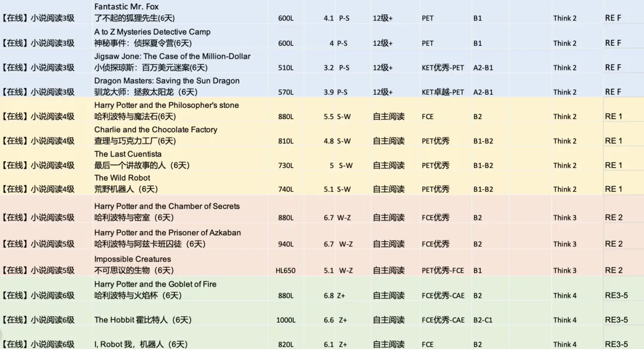The image size is (644, 349).
Task: Click the 1000L Lexile cell
Action: click(x=286, y=320)
